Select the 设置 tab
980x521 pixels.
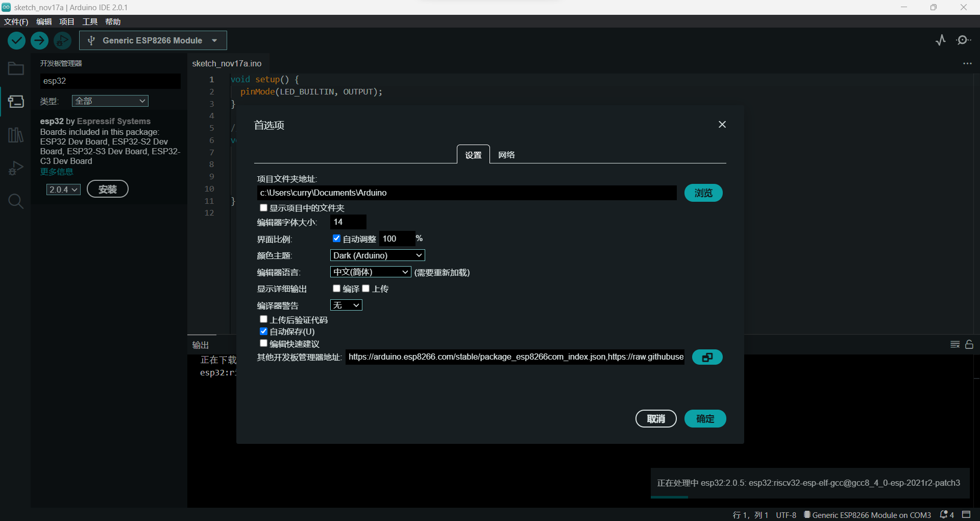point(473,155)
